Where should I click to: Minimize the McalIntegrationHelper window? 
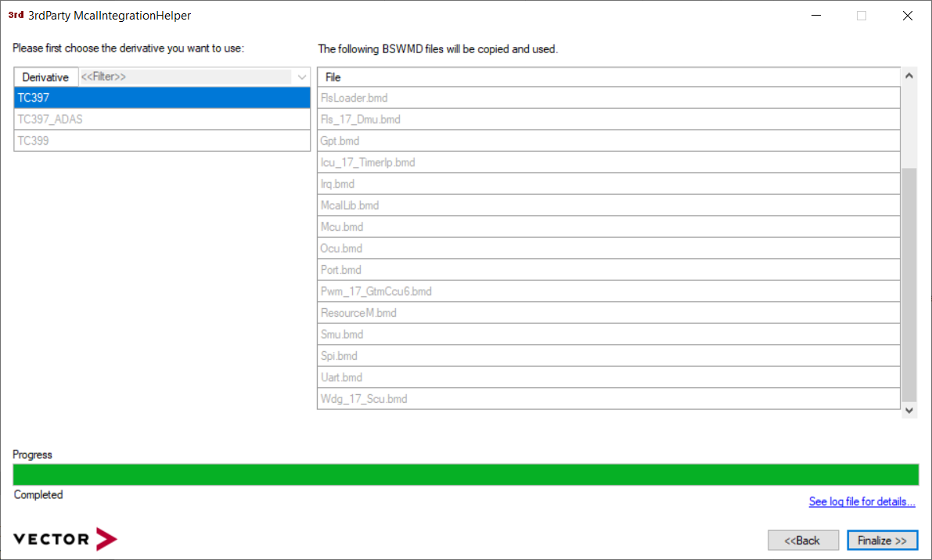(x=815, y=16)
